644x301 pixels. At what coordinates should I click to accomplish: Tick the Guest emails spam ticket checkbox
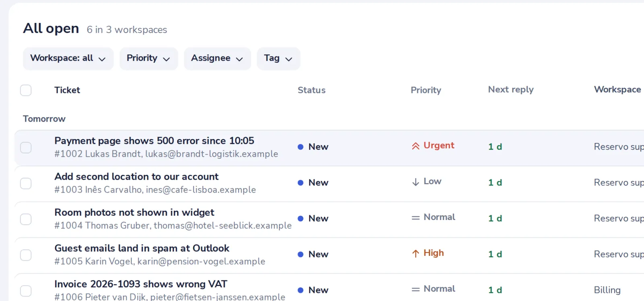tap(26, 255)
